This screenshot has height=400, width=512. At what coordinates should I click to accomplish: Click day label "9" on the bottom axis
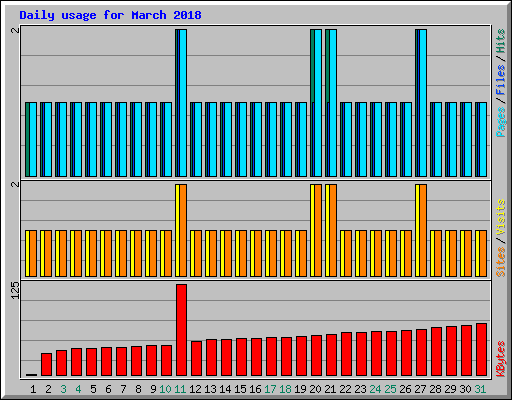pos(153,389)
